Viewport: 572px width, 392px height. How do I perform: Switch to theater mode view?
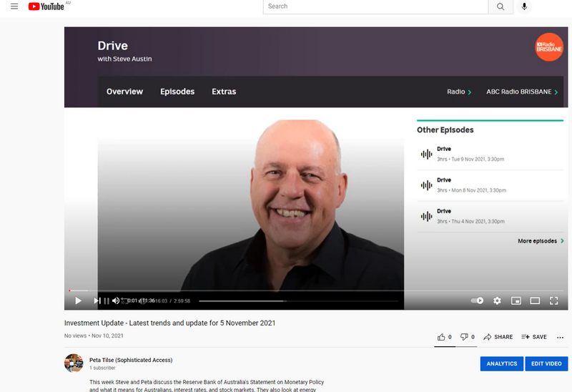click(x=535, y=300)
